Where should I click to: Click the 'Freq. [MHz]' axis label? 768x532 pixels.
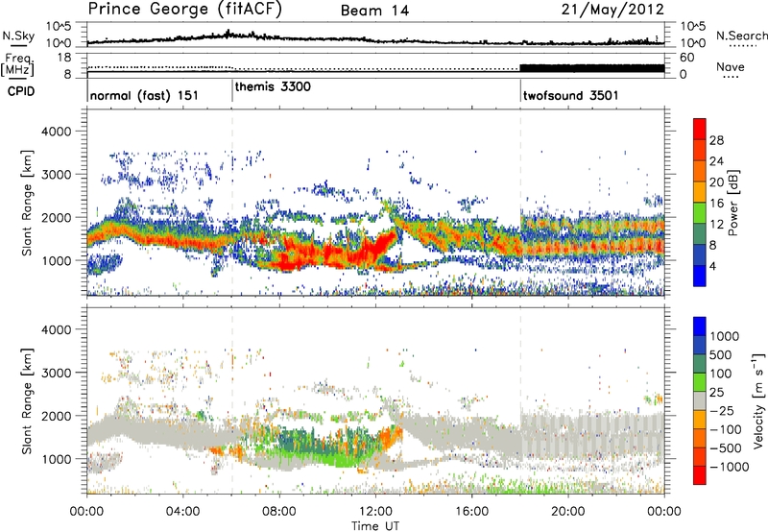[x=18, y=64]
